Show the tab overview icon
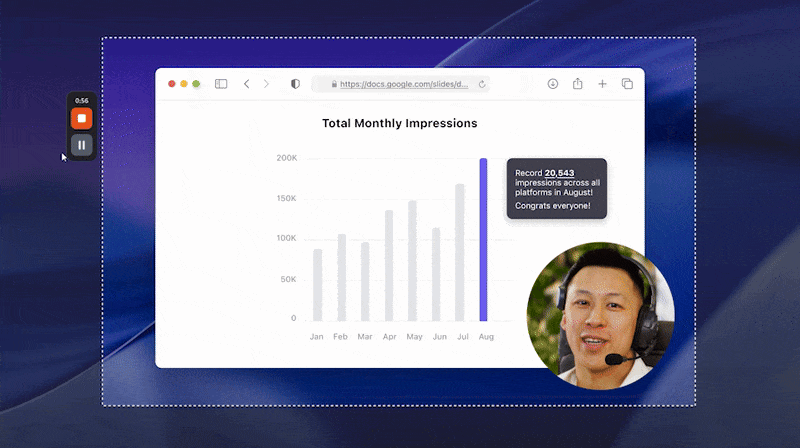 627,84
